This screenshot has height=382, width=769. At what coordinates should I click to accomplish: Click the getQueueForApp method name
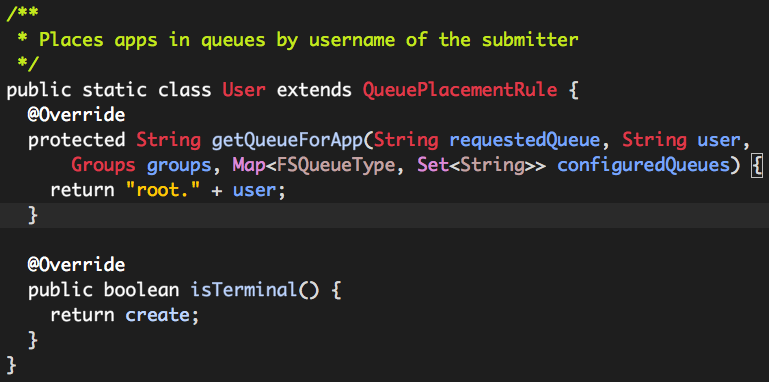pos(287,141)
